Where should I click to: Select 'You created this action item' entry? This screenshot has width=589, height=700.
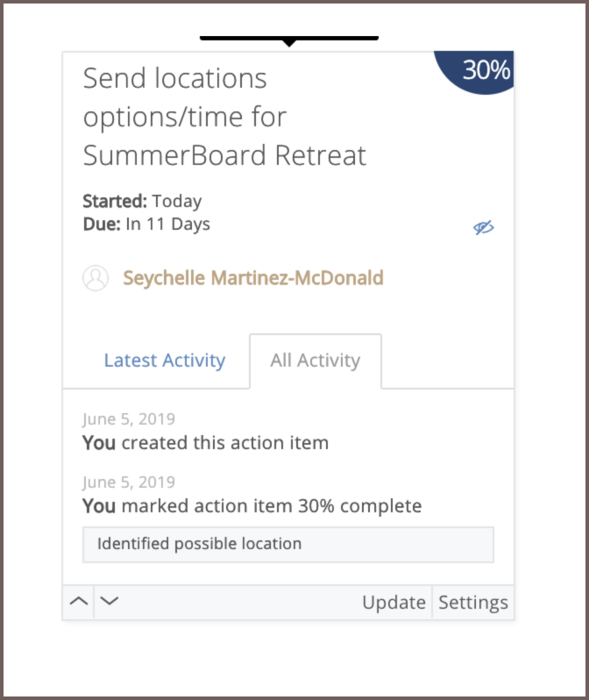coord(206,443)
